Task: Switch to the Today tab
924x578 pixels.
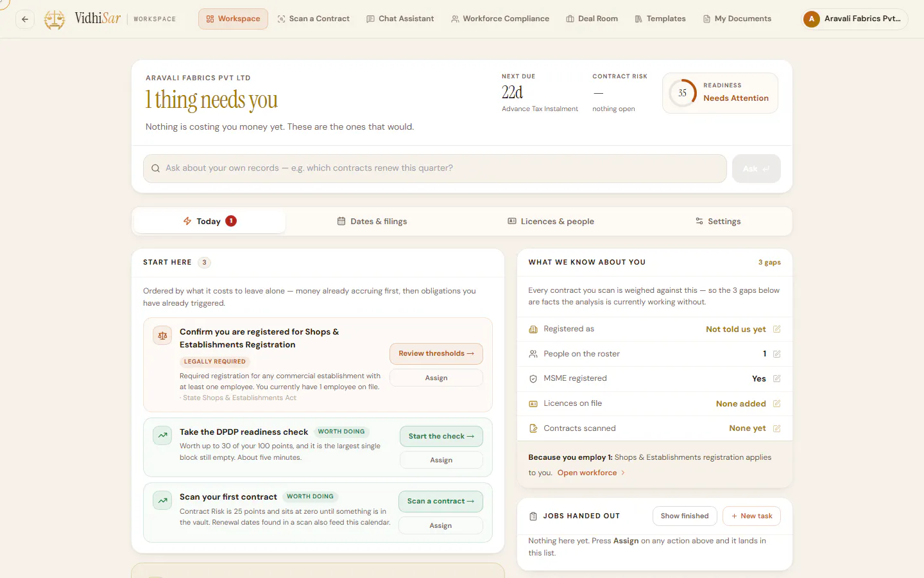Action: pos(209,222)
